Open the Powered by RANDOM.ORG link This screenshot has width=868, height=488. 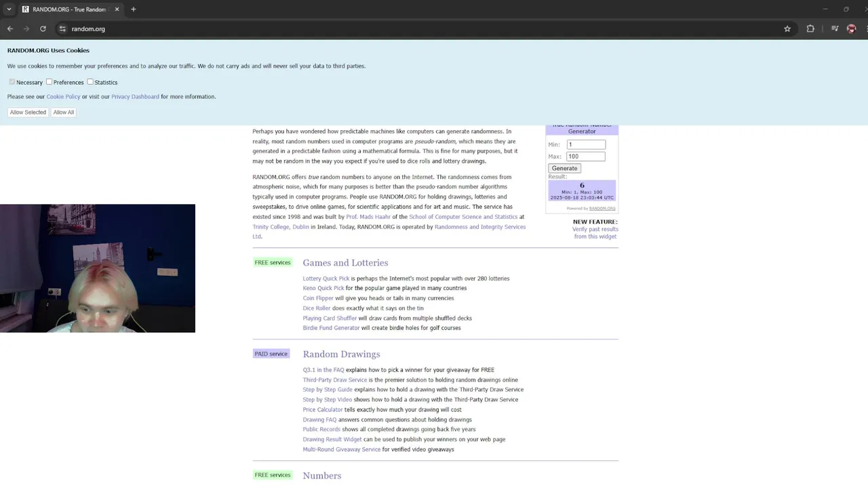[x=602, y=209]
